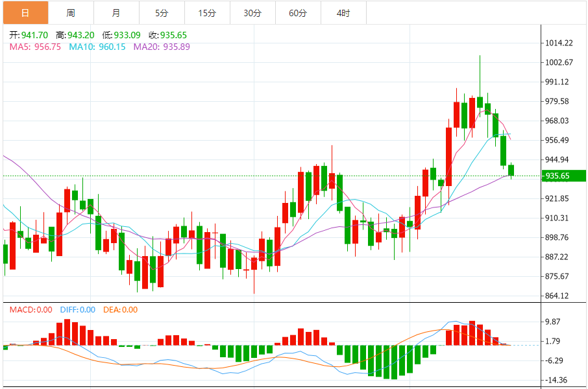
Task: Click the MA5: 956.75 label
Action: [x=35, y=47]
